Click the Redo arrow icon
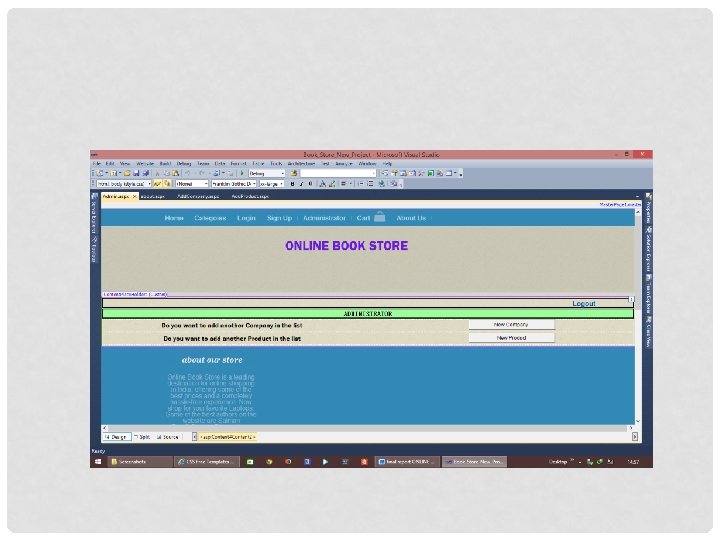Screen dimensions: 720x540 click(202, 173)
